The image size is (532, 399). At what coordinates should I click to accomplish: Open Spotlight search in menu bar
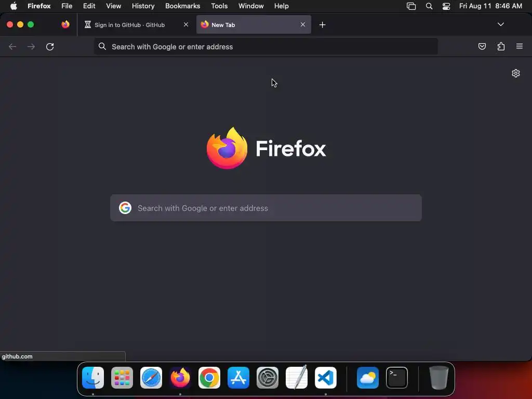tap(429, 6)
